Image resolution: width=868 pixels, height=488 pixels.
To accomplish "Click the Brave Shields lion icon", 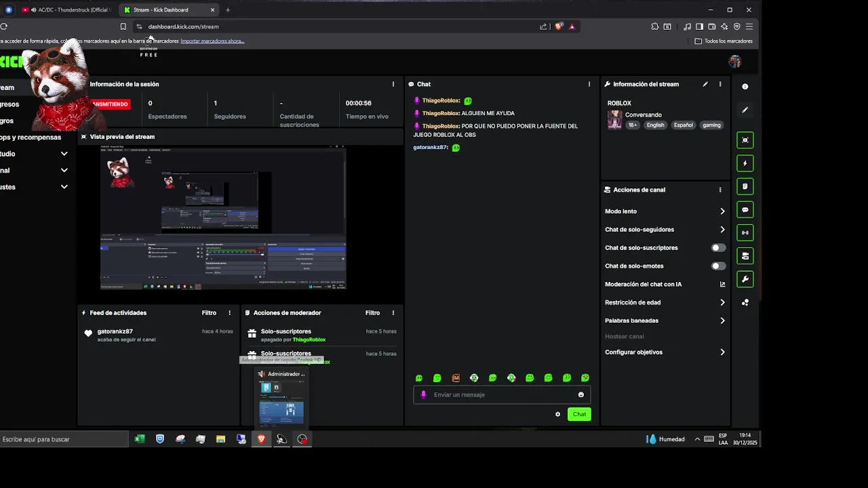I will click(x=559, y=26).
